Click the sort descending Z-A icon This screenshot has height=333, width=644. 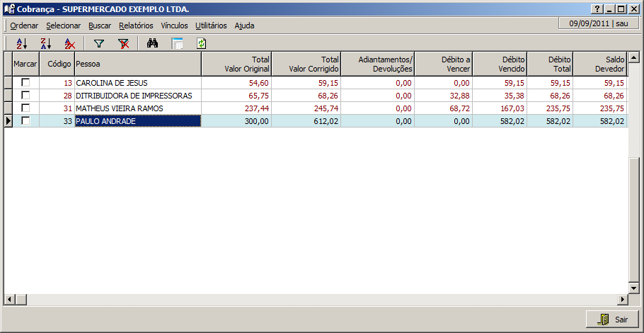tap(45, 44)
